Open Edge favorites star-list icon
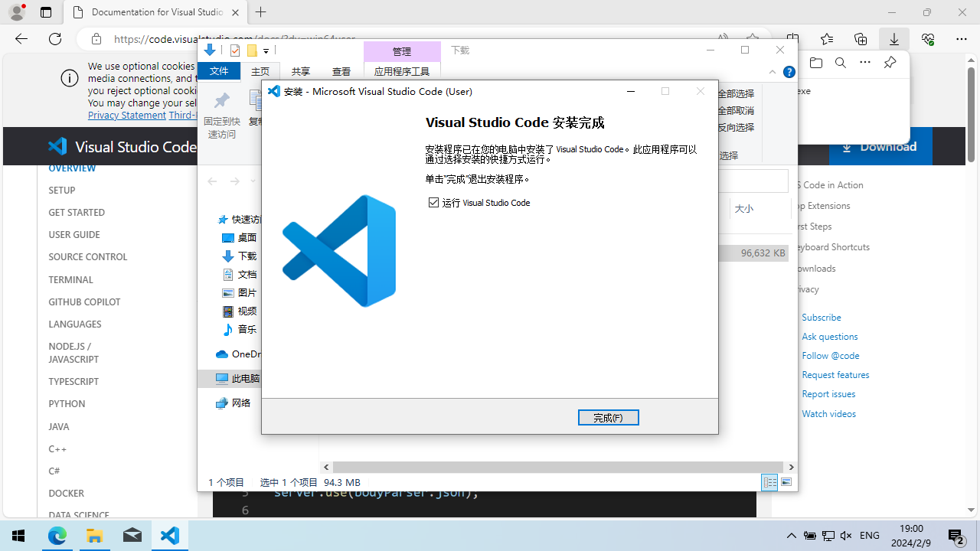The height and width of the screenshot is (551, 980). pos(827,38)
